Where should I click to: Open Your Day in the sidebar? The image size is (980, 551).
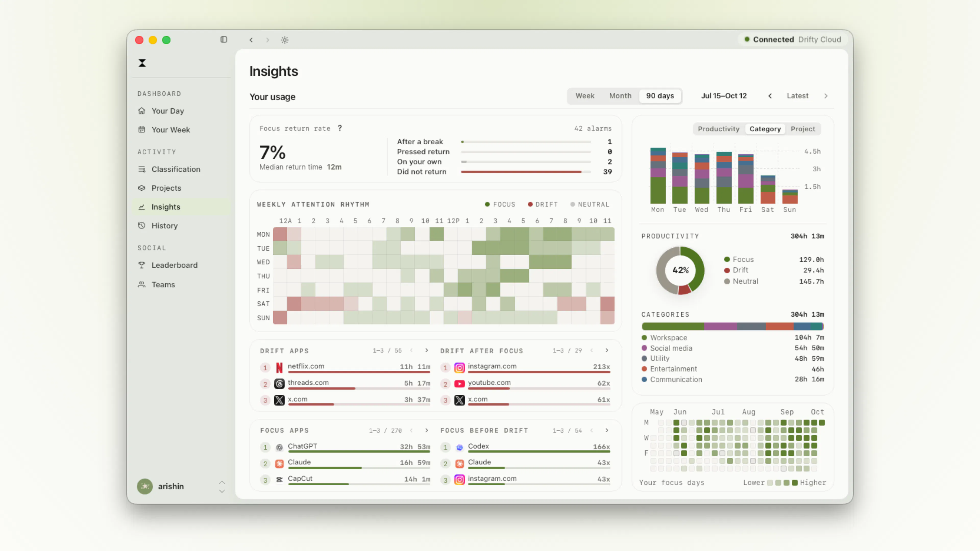point(181,111)
